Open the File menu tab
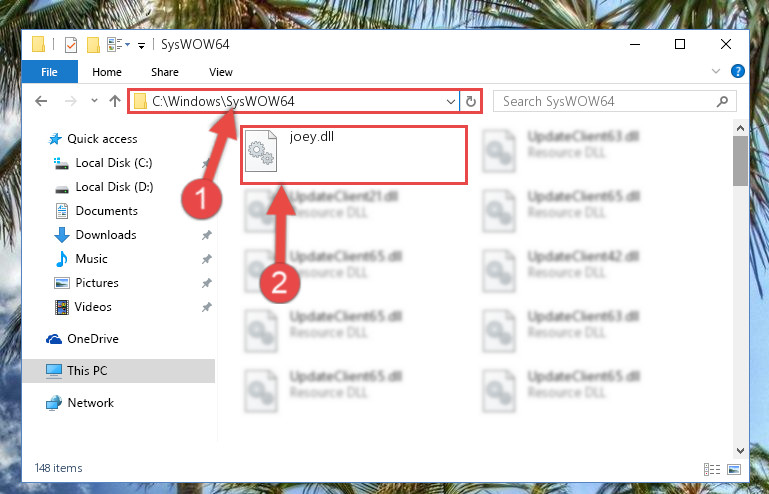Viewport: 769px width, 494px height. [x=50, y=72]
